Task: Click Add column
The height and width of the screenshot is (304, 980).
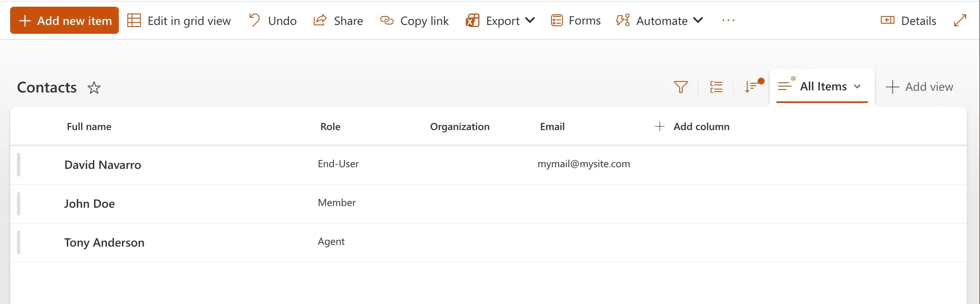Action: (692, 127)
